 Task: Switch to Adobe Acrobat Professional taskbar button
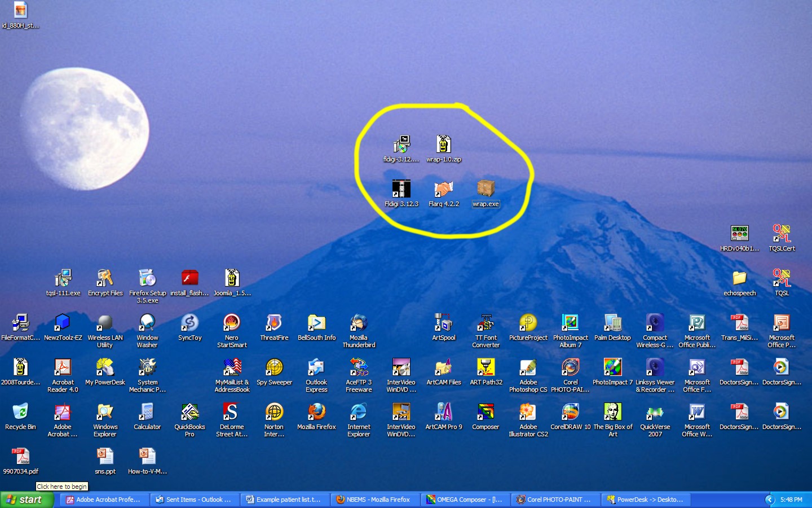(104, 500)
